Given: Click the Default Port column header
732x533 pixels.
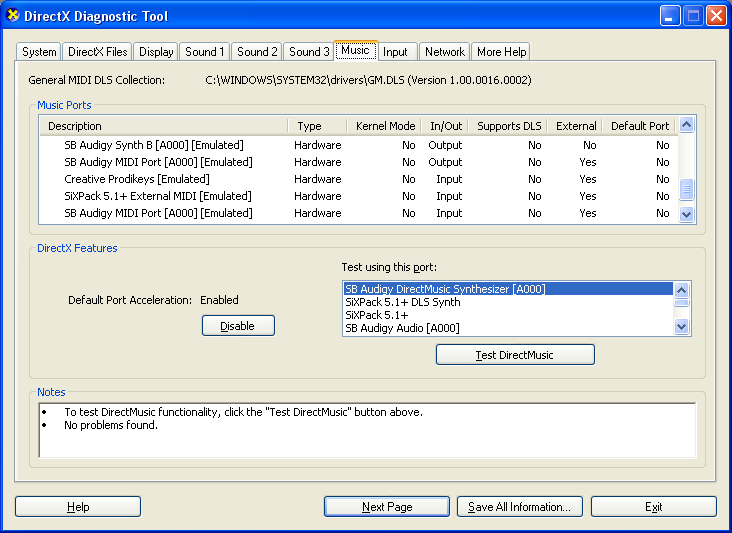Looking at the screenshot, I should pyautogui.click(x=639, y=126).
